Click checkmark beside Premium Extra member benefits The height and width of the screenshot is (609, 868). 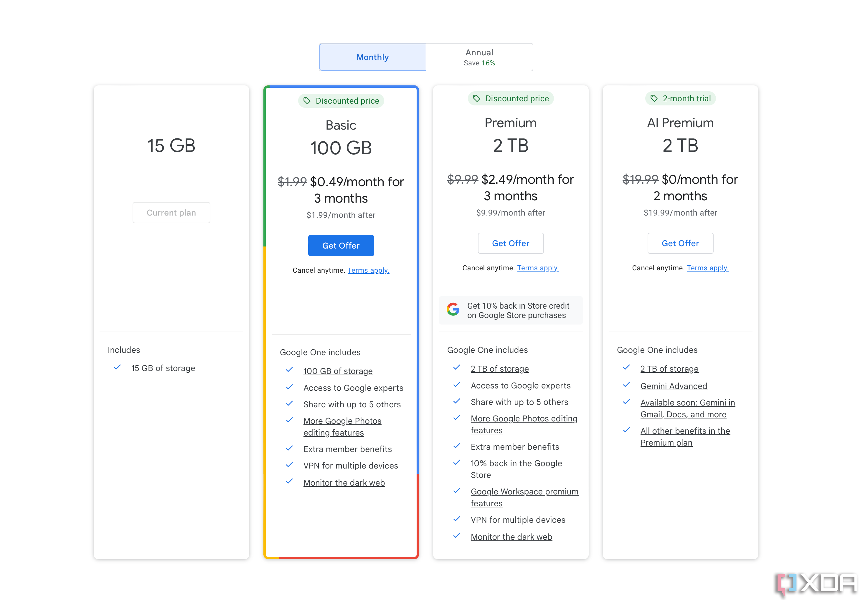click(457, 446)
